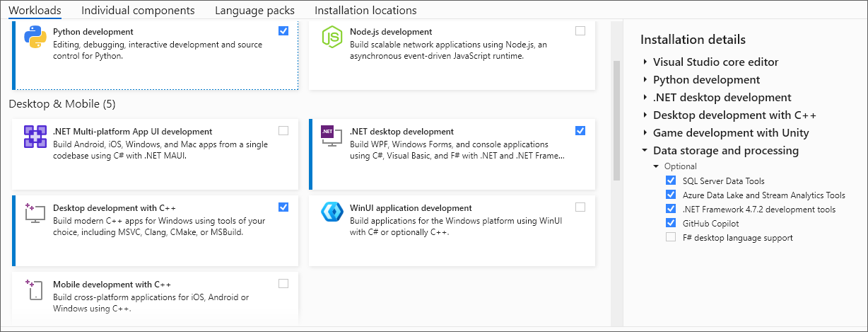Click the Mobile development with C++ title
This screenshot has height=332, width=868.
click(x=112, y=285)
